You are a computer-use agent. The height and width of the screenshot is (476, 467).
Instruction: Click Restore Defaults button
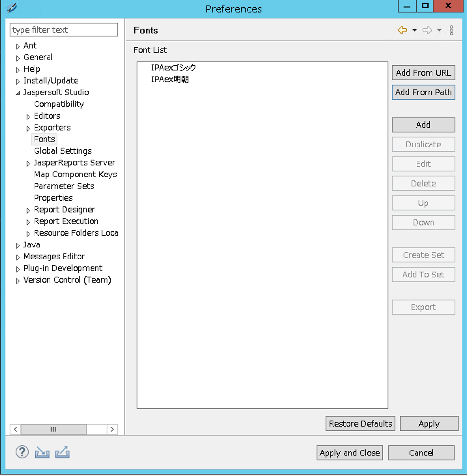click(361, 424)
